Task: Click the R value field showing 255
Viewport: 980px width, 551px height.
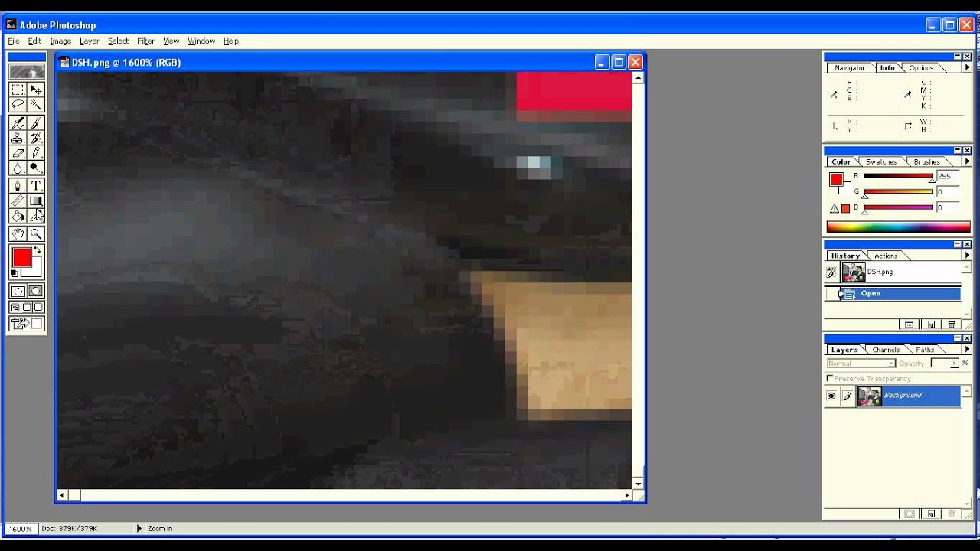Action: pos(948,176)
